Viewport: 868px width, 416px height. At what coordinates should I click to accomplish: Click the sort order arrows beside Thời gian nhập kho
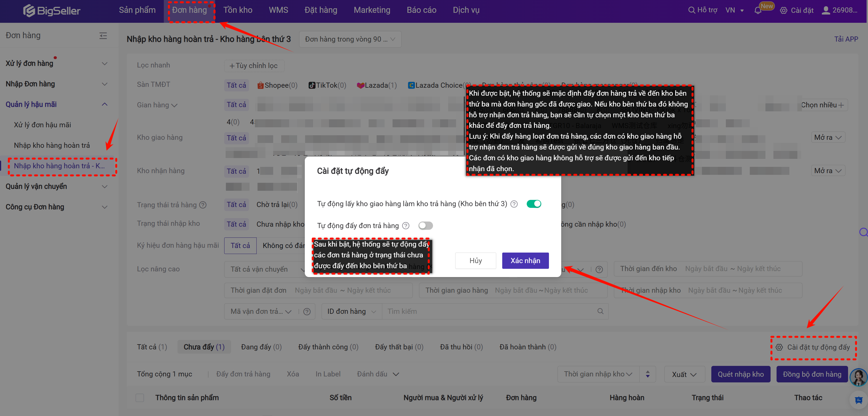click(648, 374)
